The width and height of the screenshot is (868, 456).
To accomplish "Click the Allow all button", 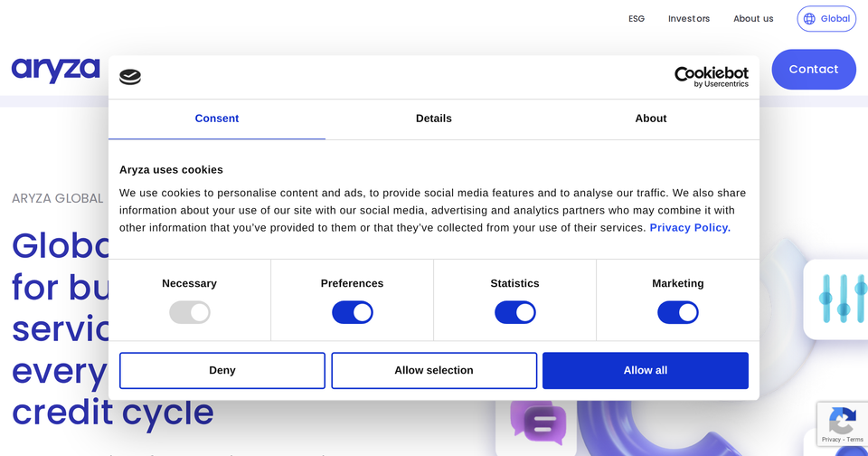I will 646,370.
